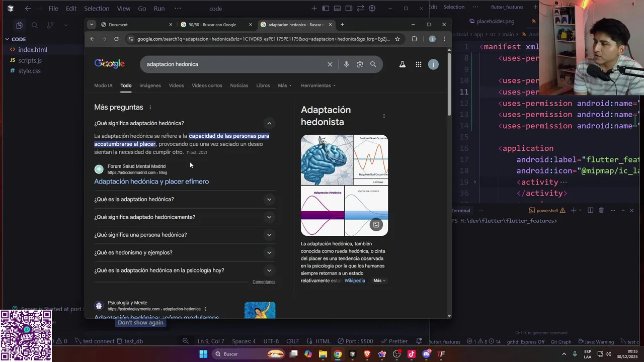This screenshot has height=362, width=644.
Task: Open the 'Más' search filter dropdown
Action: 285,85
